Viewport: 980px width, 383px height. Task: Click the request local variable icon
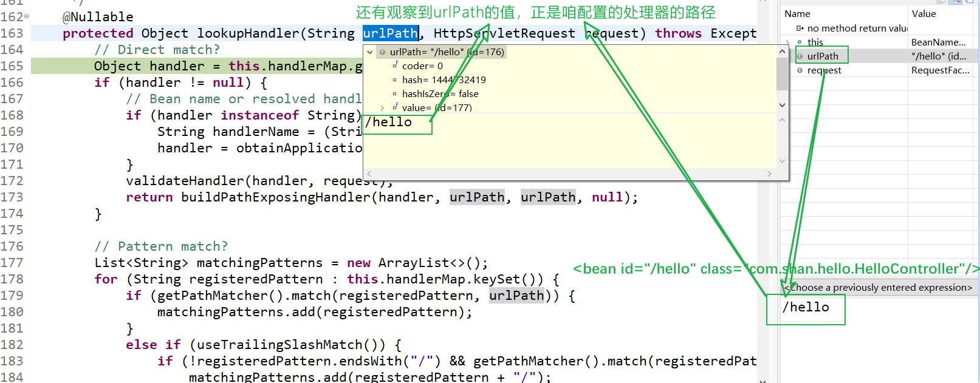pos(800,70)
